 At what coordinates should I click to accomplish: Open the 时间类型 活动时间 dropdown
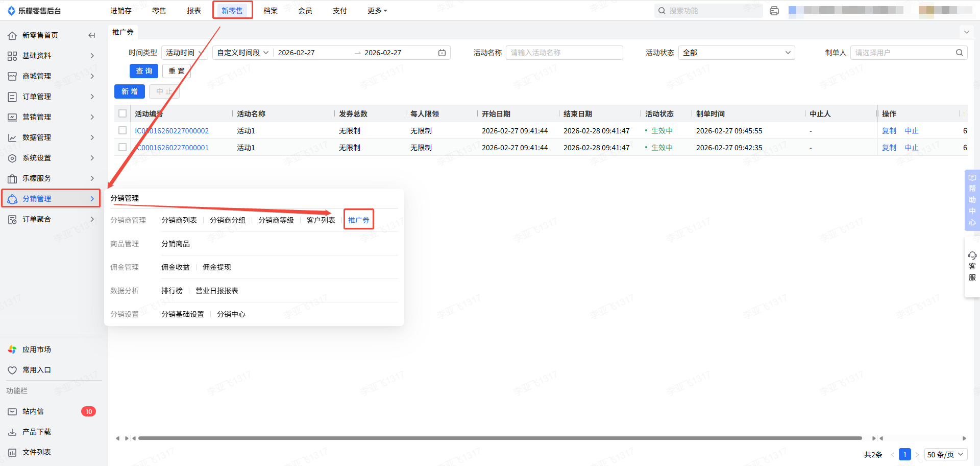pos(184,53)
